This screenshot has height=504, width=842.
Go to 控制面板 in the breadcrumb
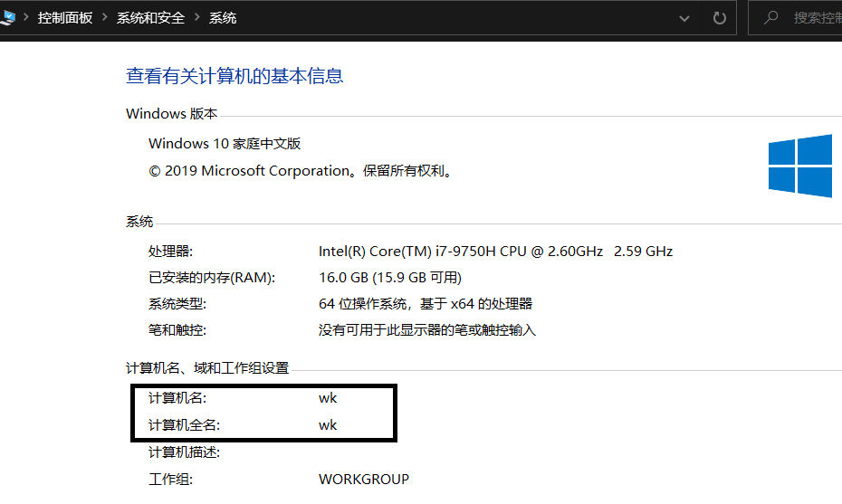[65, 18]
